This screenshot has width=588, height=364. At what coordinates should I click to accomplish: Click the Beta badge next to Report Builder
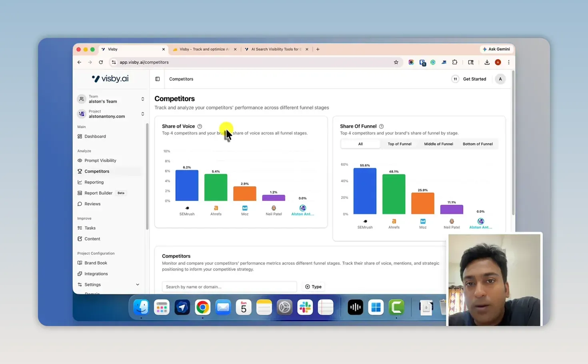coord(121,193)
